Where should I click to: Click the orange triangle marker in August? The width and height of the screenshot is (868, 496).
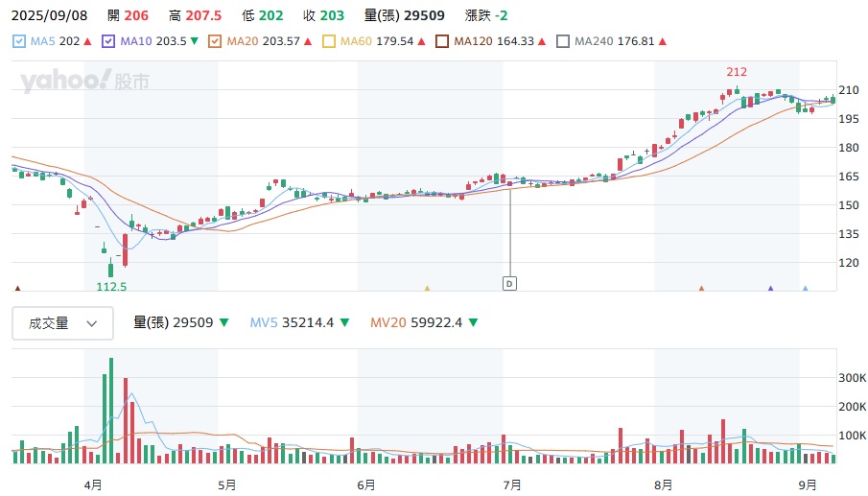tap(701, 287)
